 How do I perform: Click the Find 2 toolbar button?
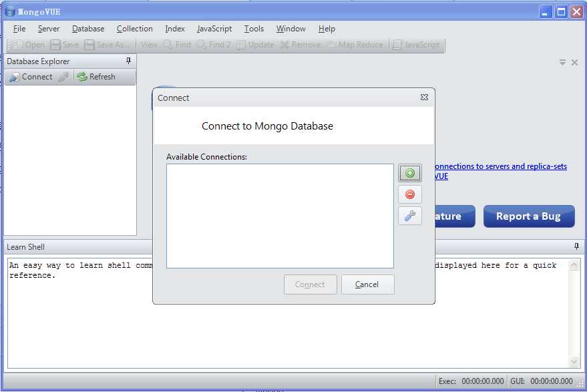(214, 45)
